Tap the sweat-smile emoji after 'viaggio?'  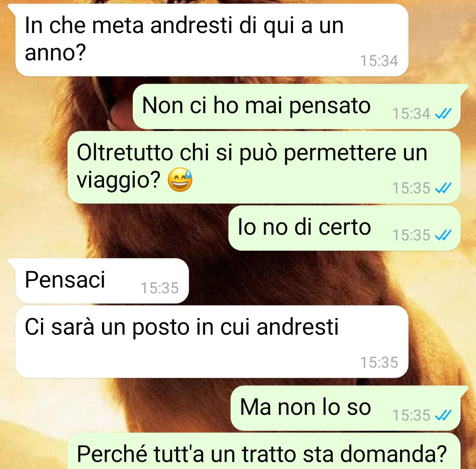(x=180, y=180)
